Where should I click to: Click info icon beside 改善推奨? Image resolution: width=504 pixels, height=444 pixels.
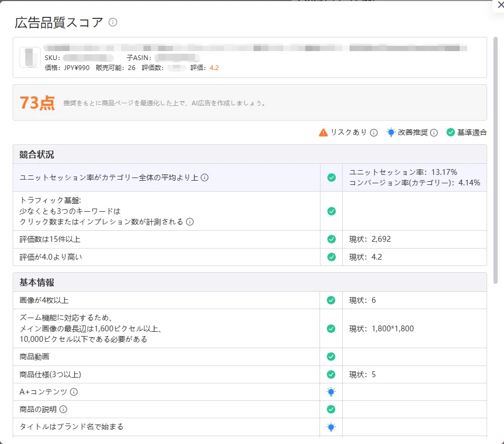433,133
